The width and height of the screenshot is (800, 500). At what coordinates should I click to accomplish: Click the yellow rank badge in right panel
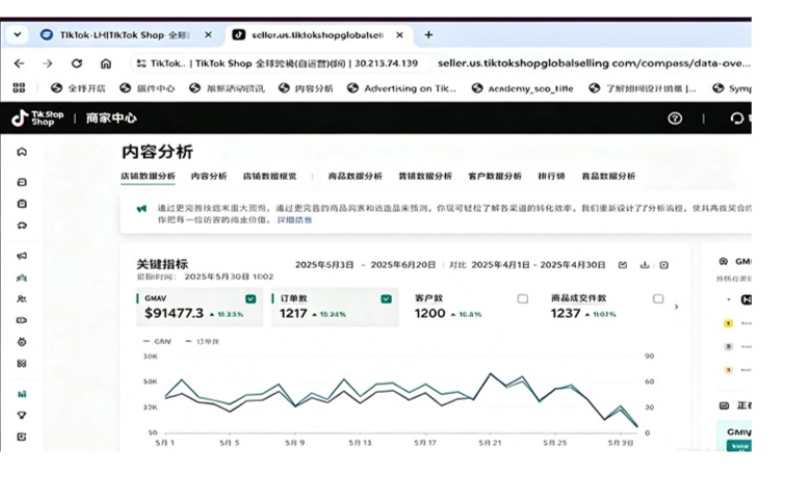coord(729,323)
